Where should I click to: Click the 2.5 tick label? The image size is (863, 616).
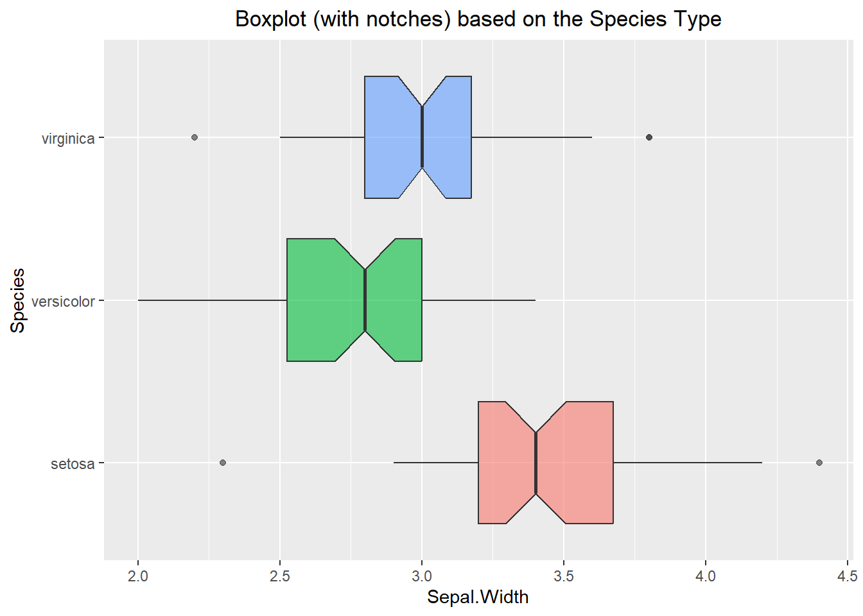280,576
